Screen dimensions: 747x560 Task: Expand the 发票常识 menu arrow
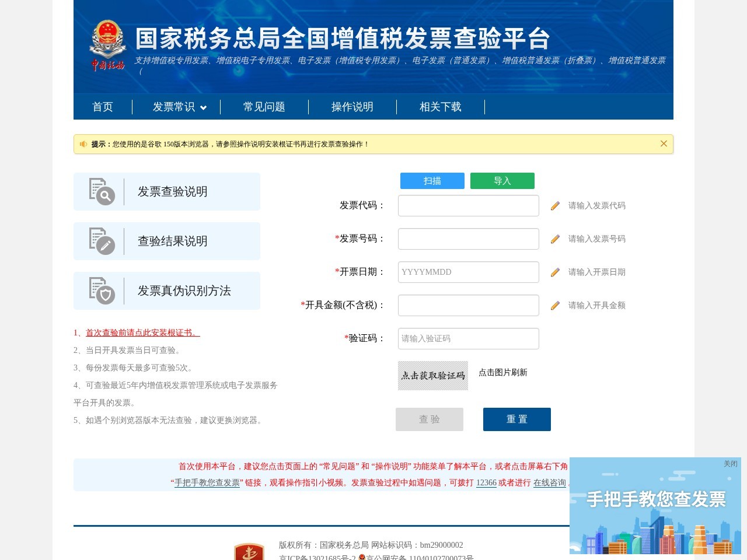click(x=203, y=107)
